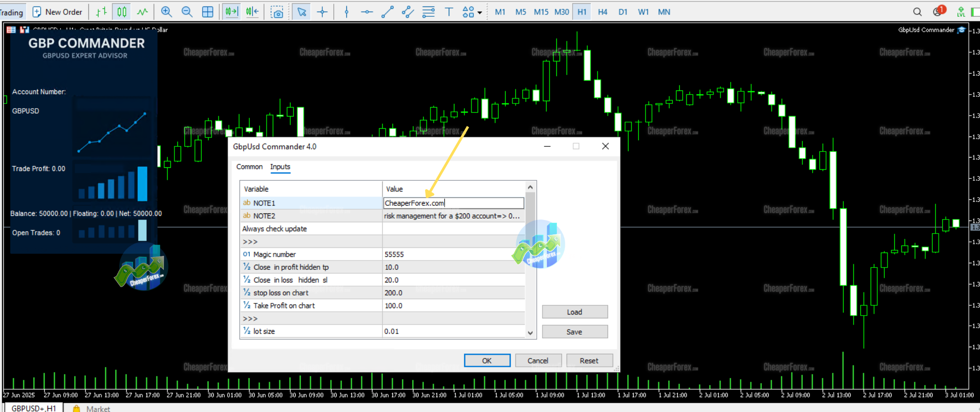Confirm settings with OK button

487,361
